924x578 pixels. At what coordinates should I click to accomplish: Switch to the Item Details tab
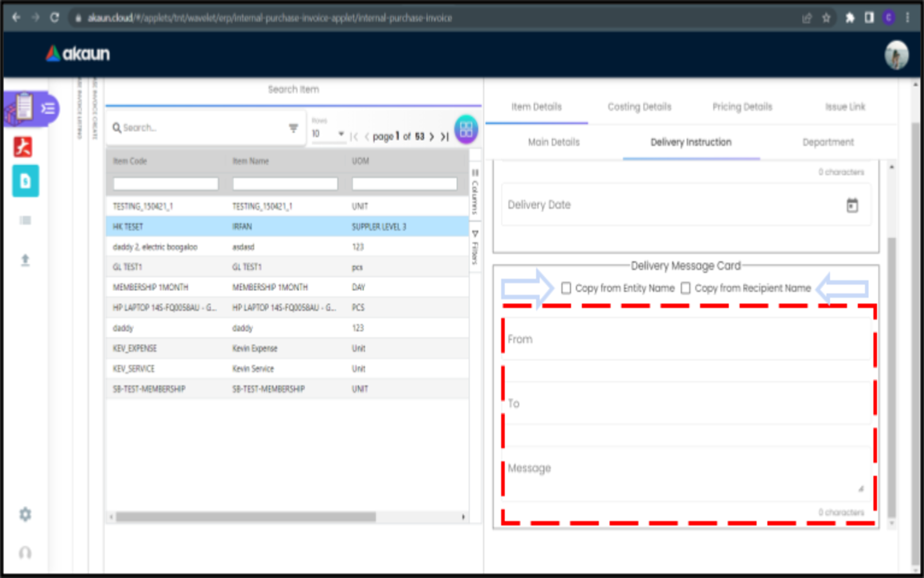coord(536,107)
